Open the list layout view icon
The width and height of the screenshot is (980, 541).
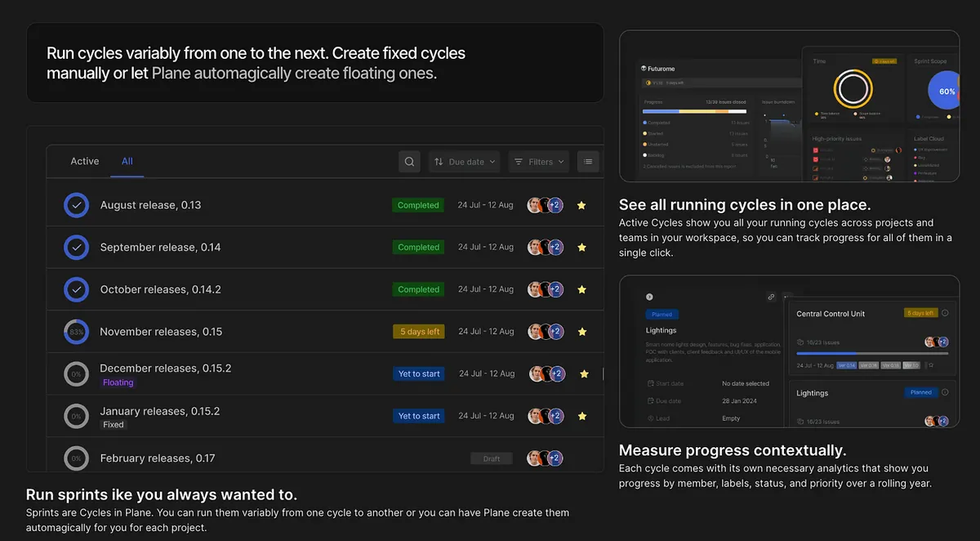click(x=588, y=162)
